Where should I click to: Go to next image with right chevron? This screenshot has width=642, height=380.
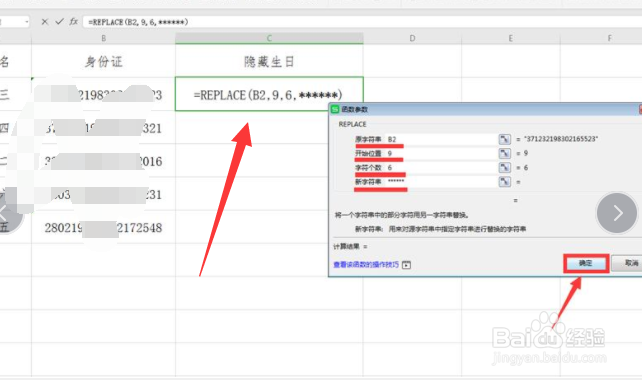pos(617,213)
